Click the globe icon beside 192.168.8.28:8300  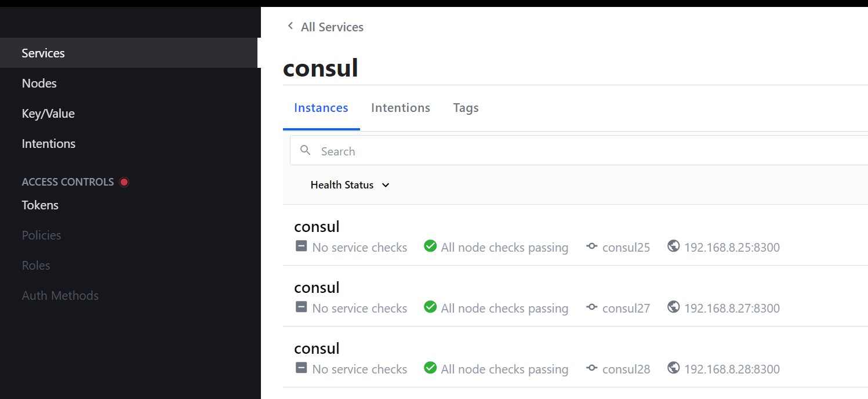point(673,367)
